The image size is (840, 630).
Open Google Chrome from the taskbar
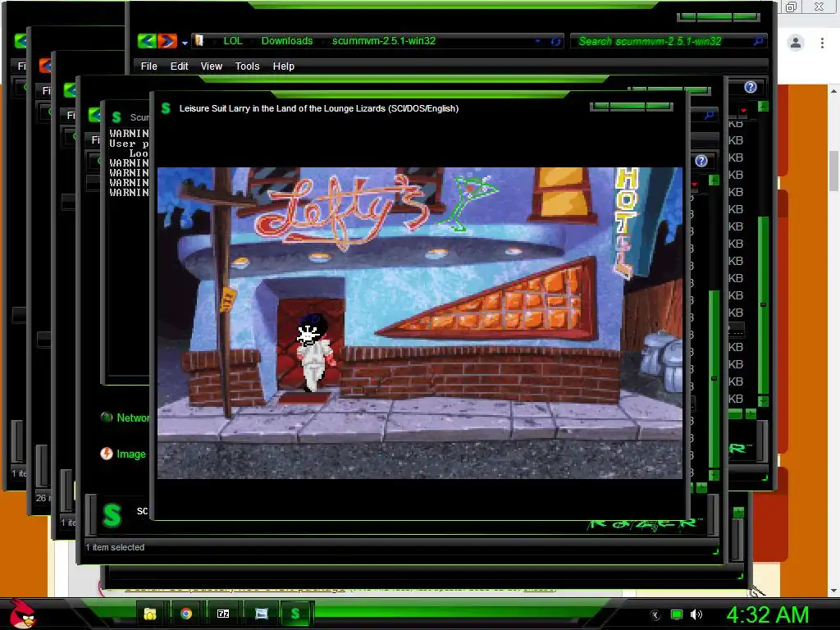(x=186, y=614)
